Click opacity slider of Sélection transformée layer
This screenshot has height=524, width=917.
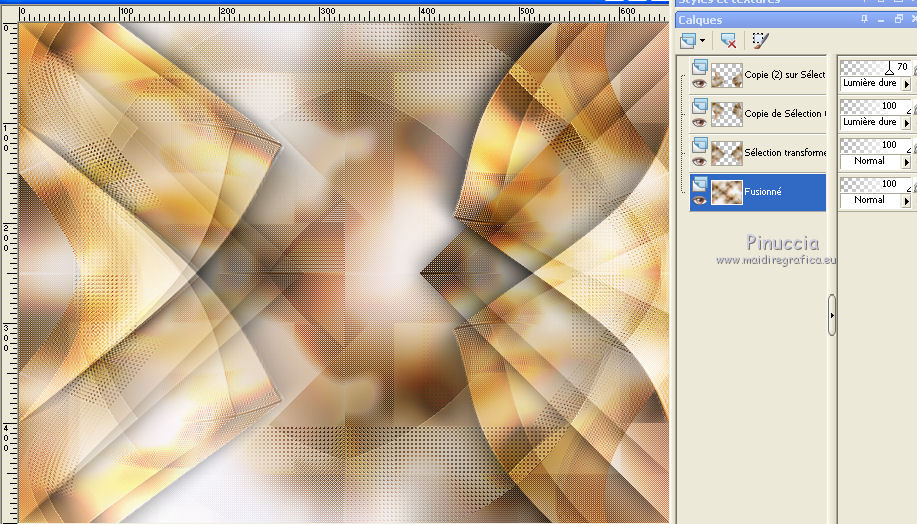click(875, 145)
